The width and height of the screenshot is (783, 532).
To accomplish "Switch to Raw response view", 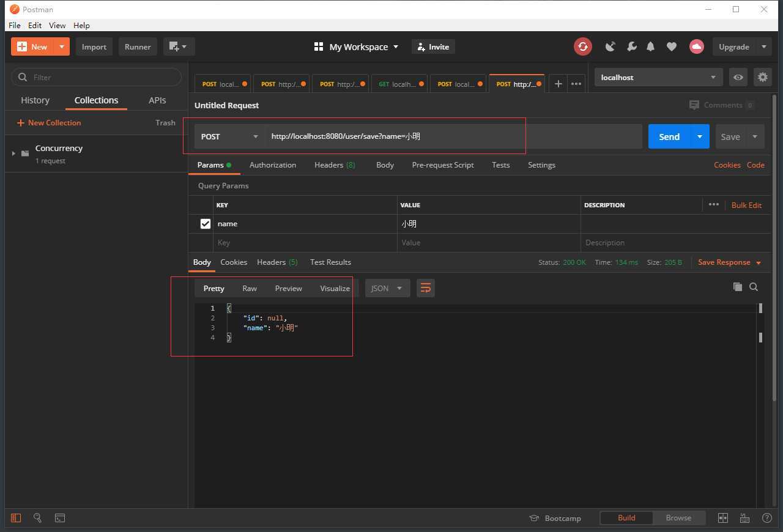I will pyautogui.click(x=250, y=288).
